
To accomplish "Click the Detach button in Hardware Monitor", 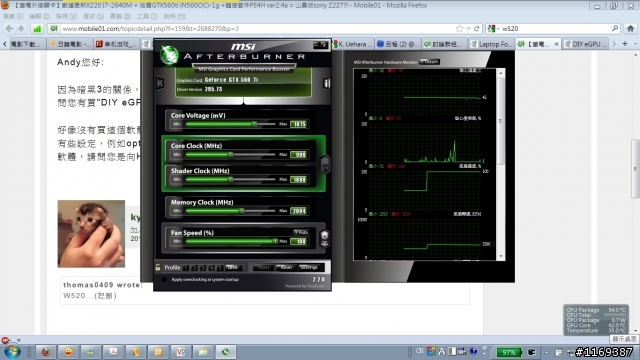I will pyautogui.click(x=429, y=62).
